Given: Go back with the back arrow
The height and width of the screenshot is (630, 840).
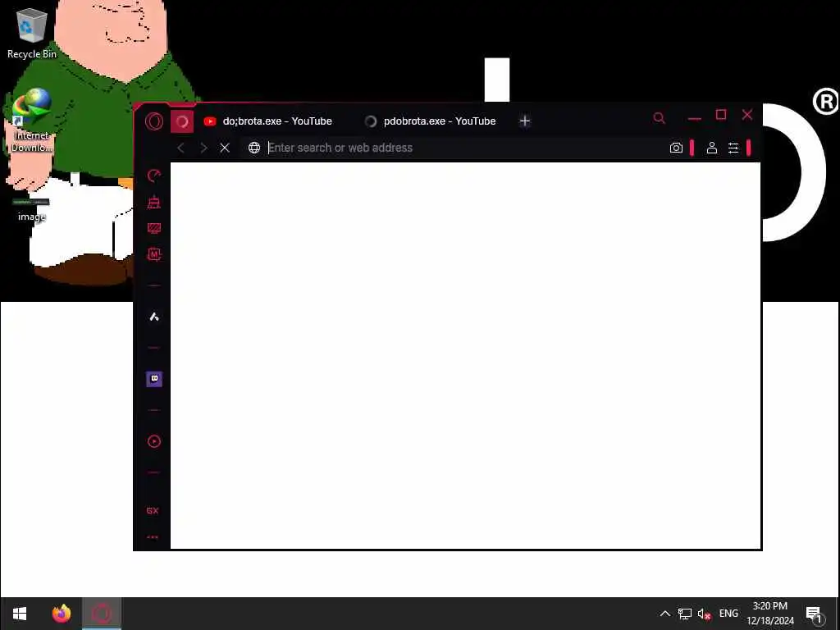Looking at the screenshot, I should [x=180, y=148].
